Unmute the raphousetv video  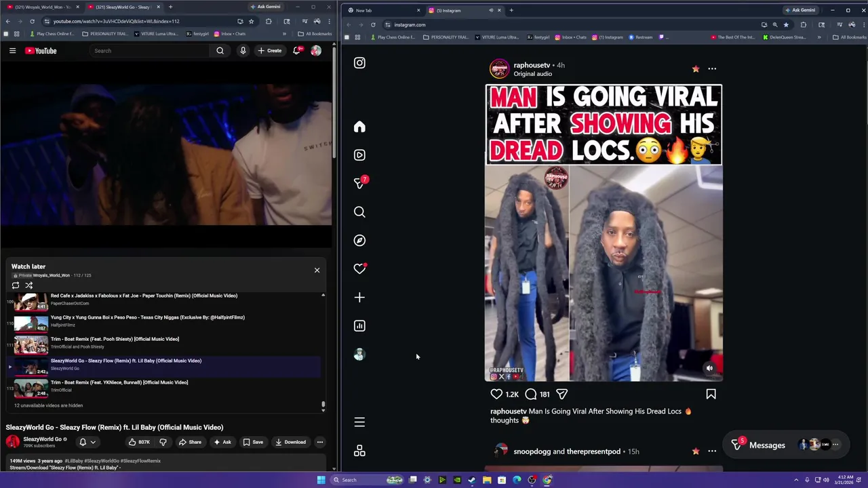(709, 368)
